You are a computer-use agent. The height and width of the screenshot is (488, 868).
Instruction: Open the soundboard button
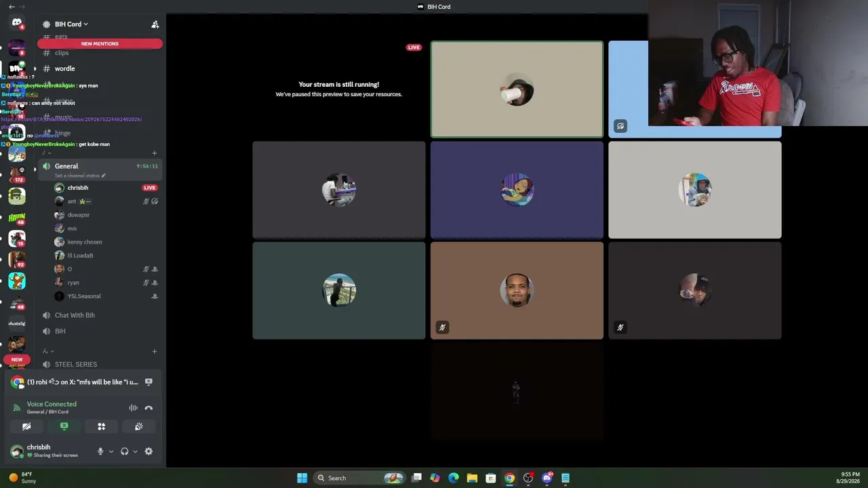coord(139,426)
